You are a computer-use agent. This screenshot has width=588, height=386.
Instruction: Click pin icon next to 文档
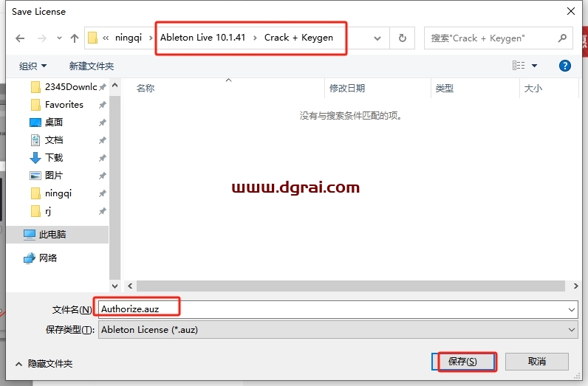click(x=103, y=140)
